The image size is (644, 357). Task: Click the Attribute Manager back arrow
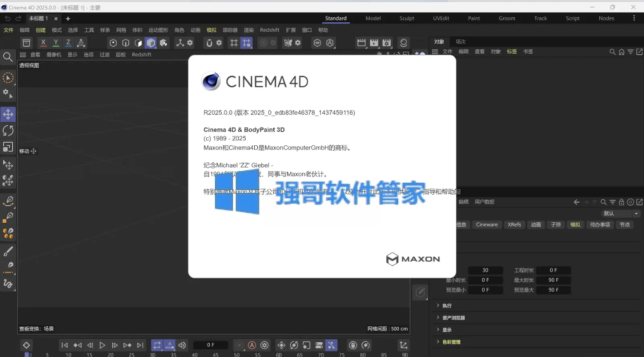tap(576, 202)
